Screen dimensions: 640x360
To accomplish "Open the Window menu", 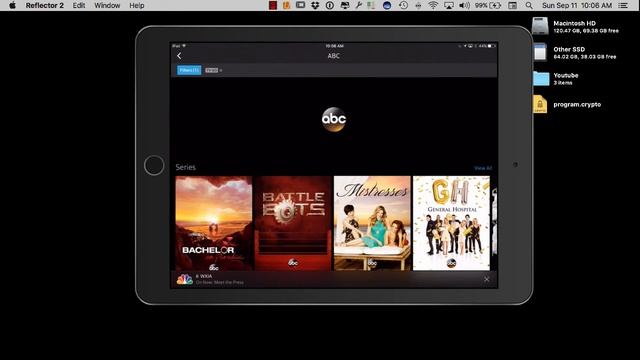I will click(107, 5).
